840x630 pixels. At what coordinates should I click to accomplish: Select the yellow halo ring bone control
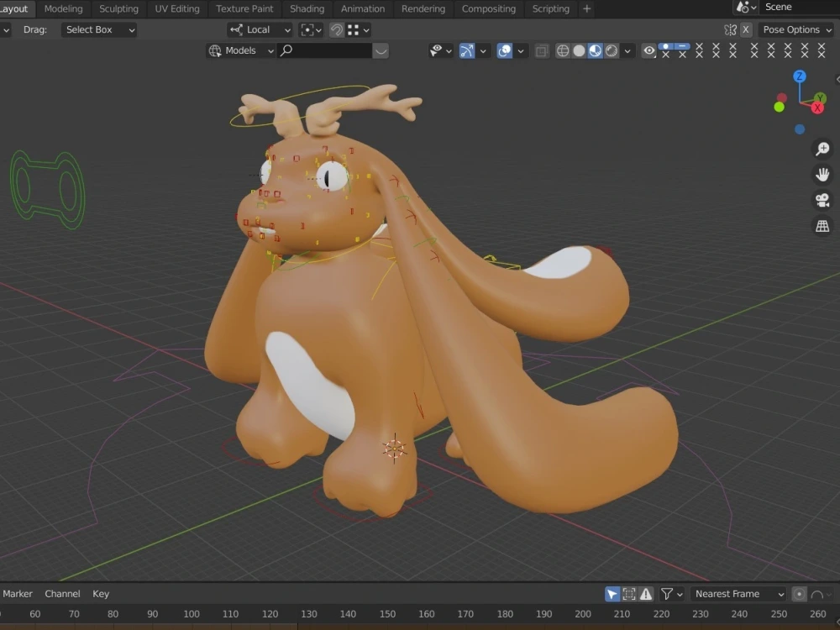coord(300,106)
